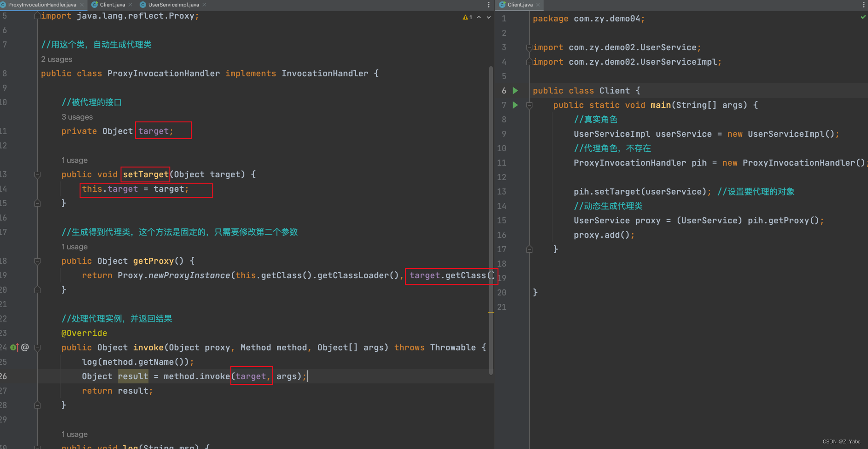Click the implements-method gutter icon on invoke line

tap(14, 347)
